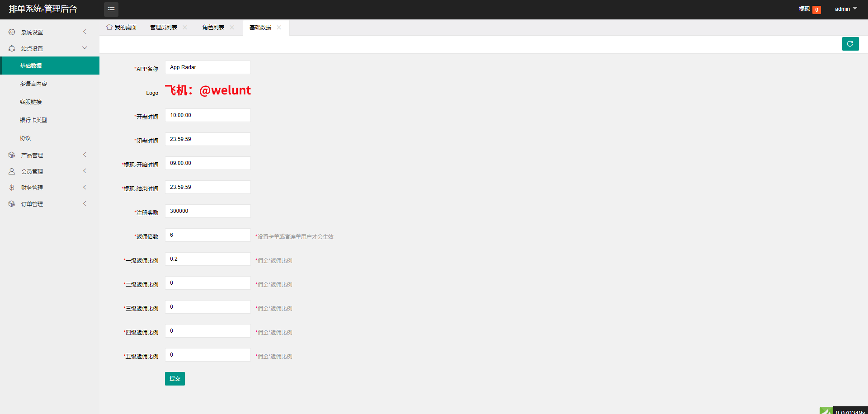Screen dimensions: 868x414
Task: Open 客服链接 in sidebar
Action: coord(50,102)
